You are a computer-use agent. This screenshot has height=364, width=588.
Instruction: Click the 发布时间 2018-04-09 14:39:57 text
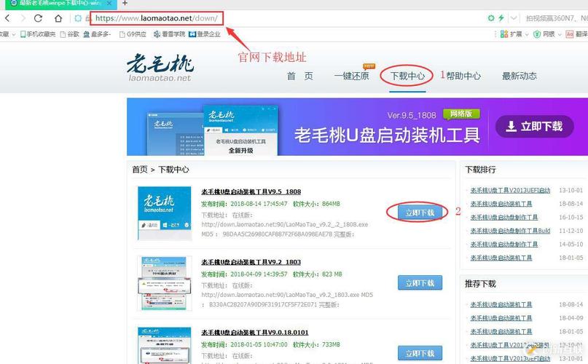tap(244, 274)
